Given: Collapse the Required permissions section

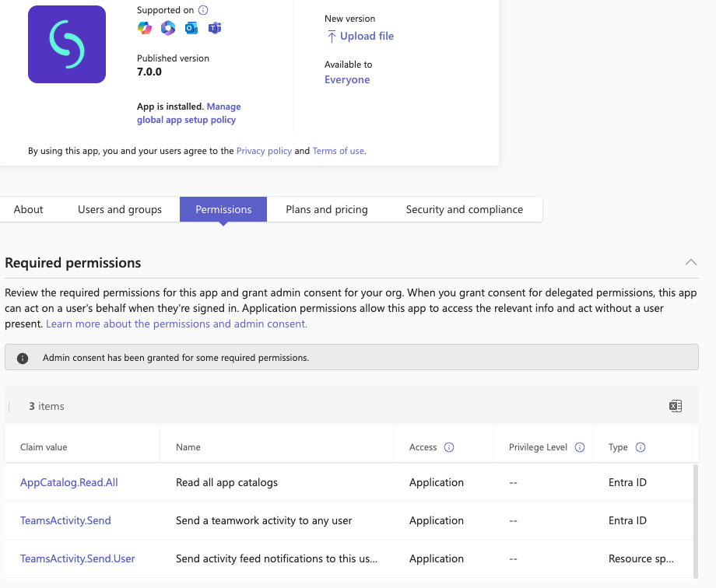Looking at the screenshot, I should coord(691,262).
